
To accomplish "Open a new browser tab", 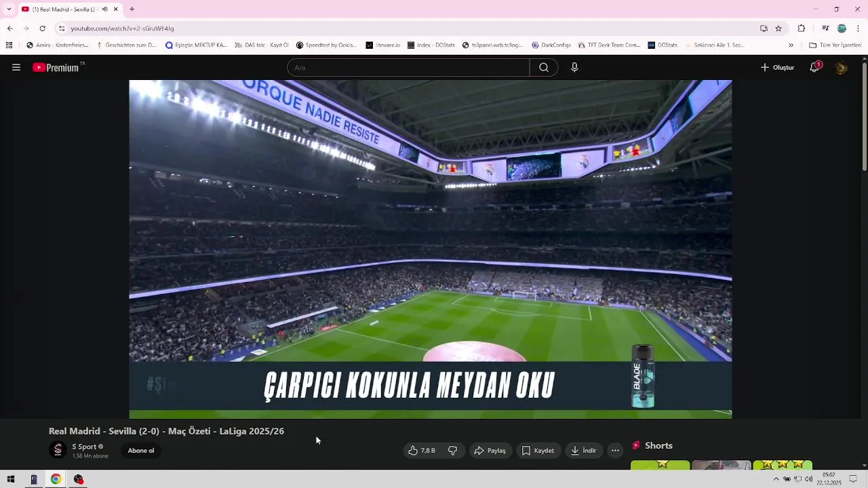I will click(132, 9).
